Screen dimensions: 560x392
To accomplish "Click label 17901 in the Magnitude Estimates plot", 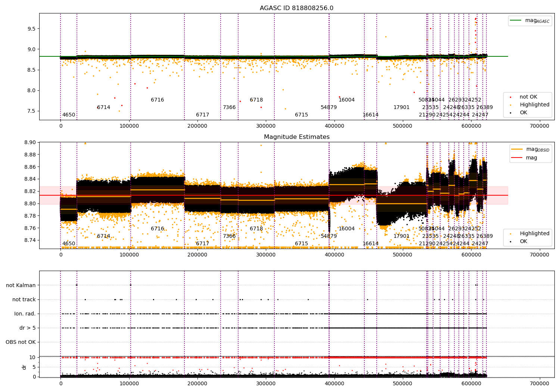I will (402, 236).
